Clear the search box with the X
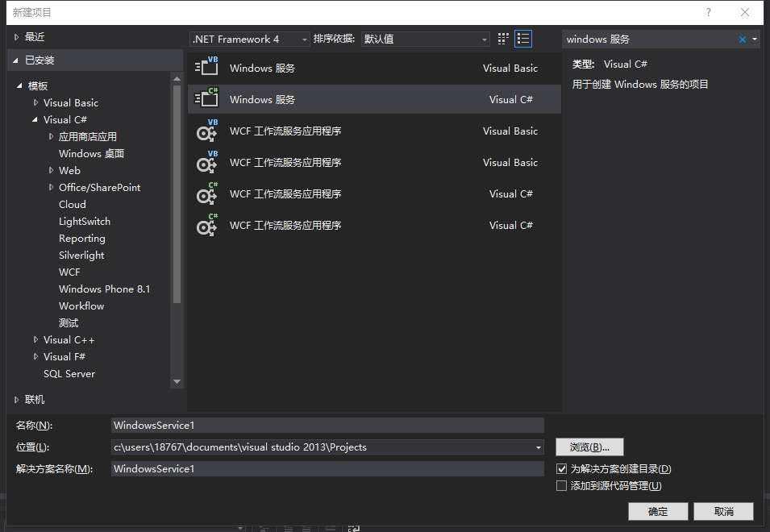The height and width of the screenshot is (532, 770). point(742,39)
